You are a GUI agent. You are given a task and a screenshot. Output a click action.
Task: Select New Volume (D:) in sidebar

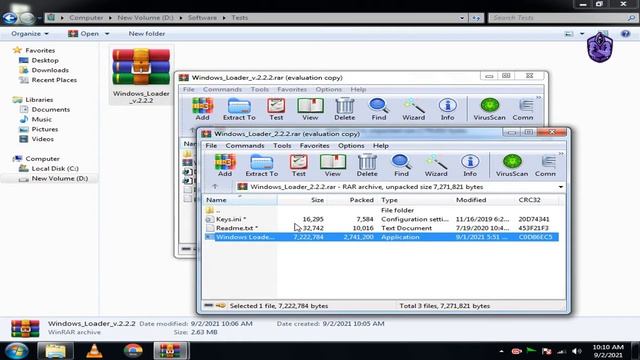pyautogui.click(x=59, y=178)
